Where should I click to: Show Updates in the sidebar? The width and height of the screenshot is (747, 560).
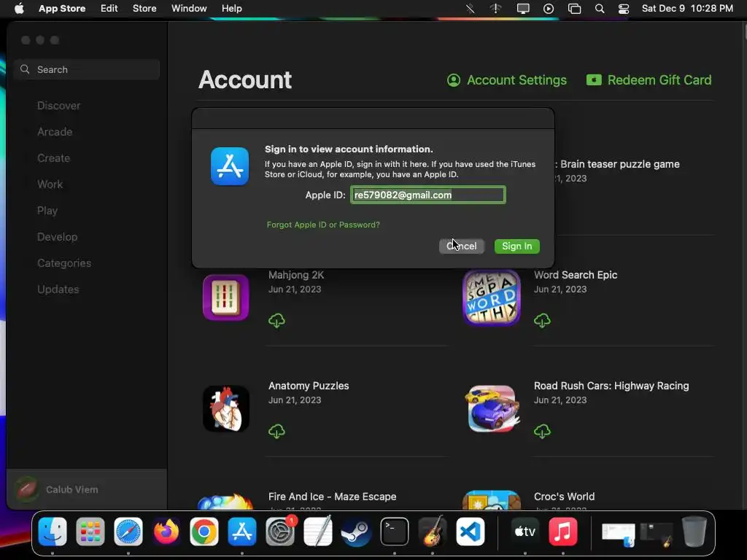58,289
